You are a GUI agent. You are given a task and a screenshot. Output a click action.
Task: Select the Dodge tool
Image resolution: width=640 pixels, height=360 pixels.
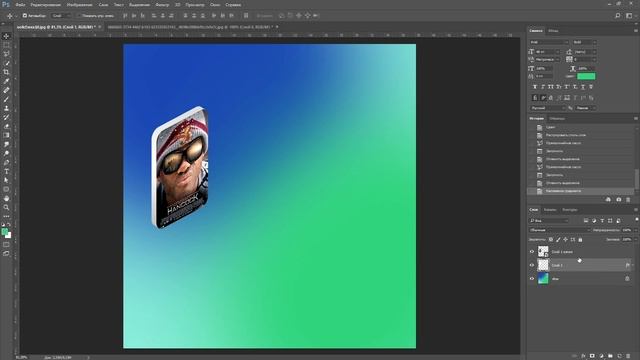click(x=6, y=153)
